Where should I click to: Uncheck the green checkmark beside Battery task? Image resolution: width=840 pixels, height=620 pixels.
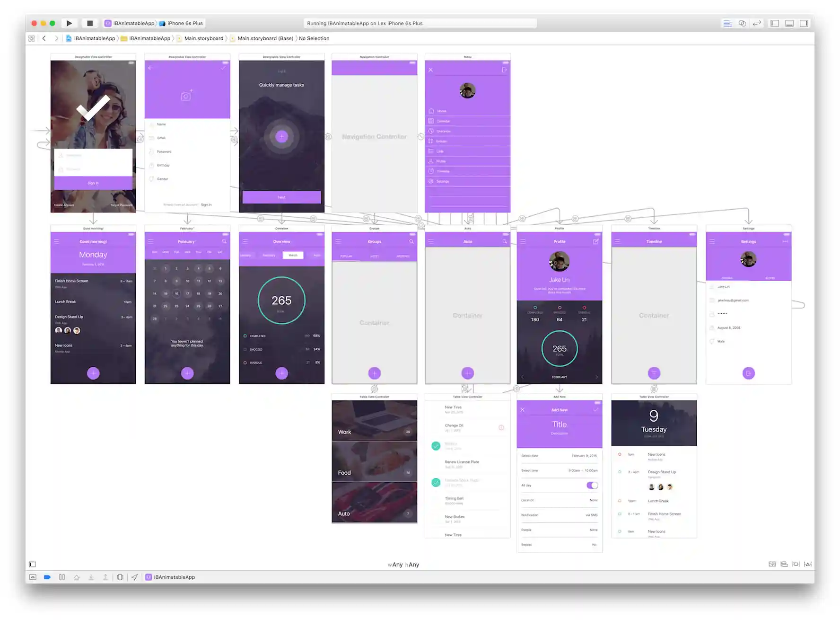(x=436, y=445)
